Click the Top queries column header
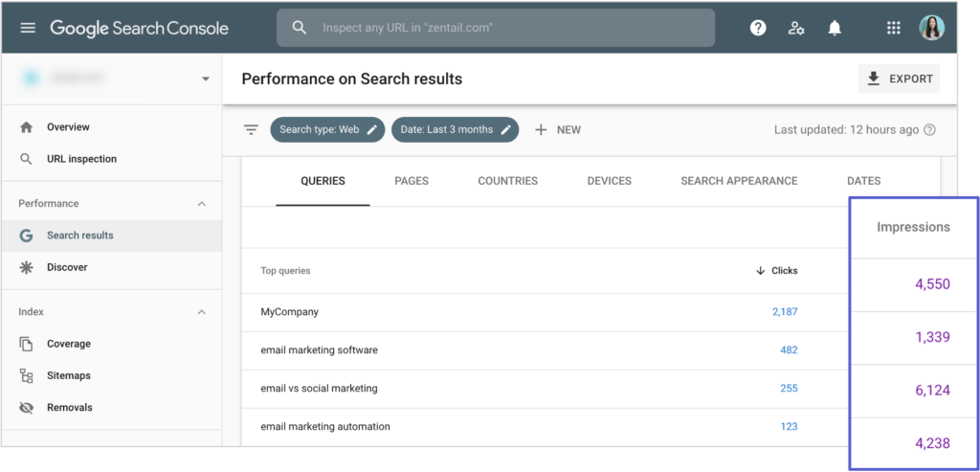This screenshot has height=472, width=980. [x=285, y=271]
